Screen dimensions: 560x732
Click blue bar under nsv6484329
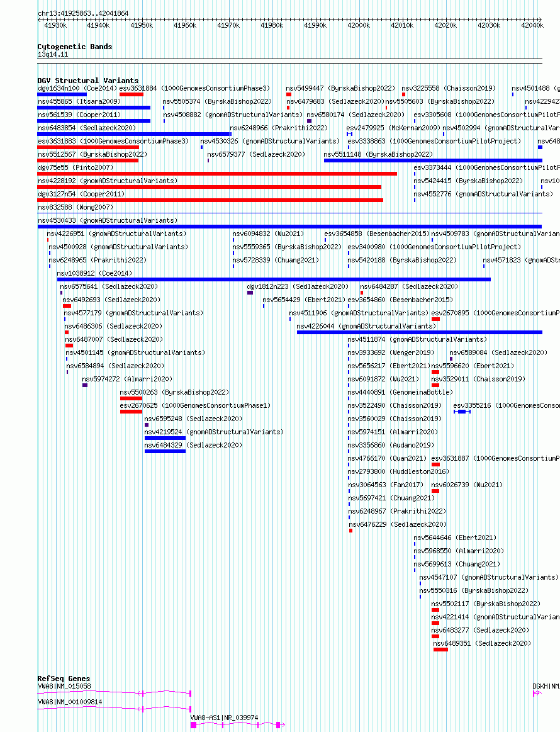[x=165, y=451]
